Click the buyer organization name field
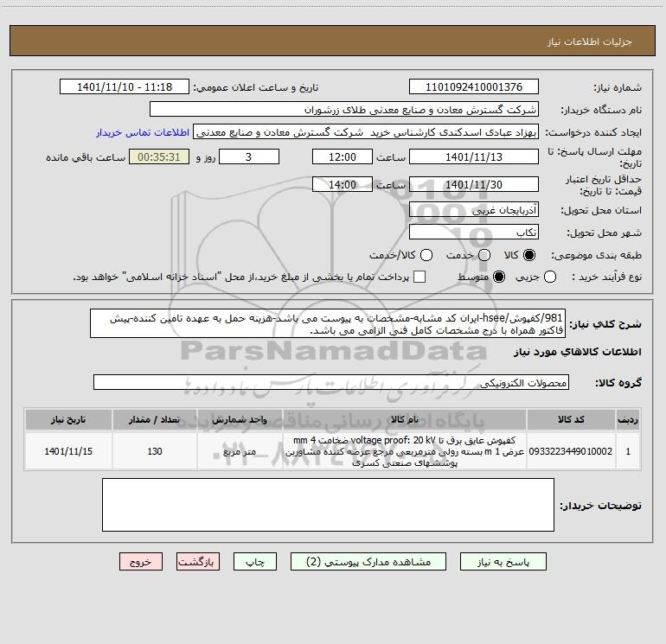 344,109
